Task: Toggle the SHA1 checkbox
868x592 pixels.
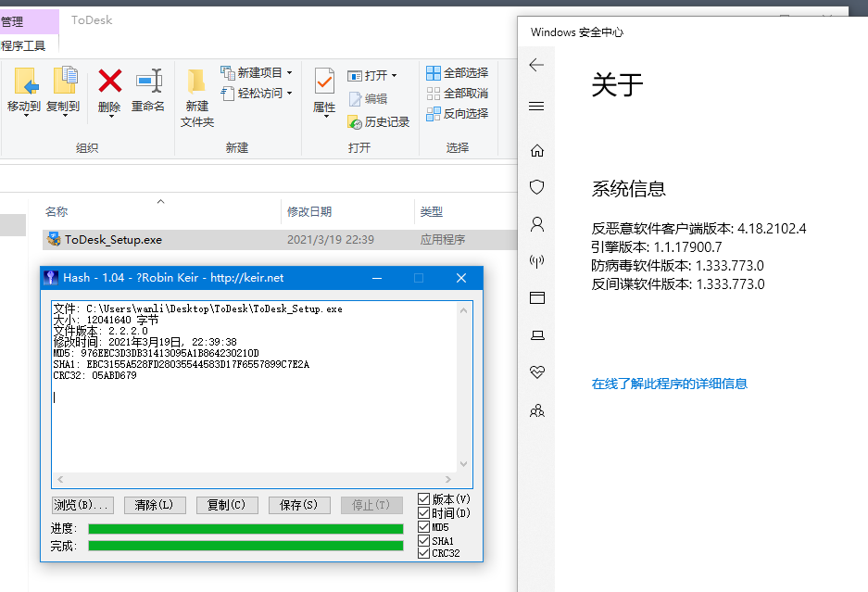Action: [423, 540]
